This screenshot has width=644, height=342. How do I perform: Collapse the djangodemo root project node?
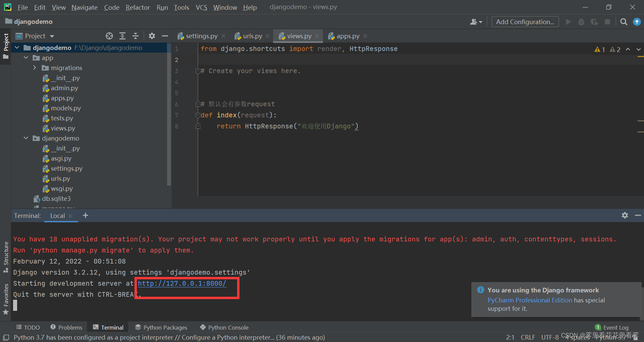(x=17, y=48)
